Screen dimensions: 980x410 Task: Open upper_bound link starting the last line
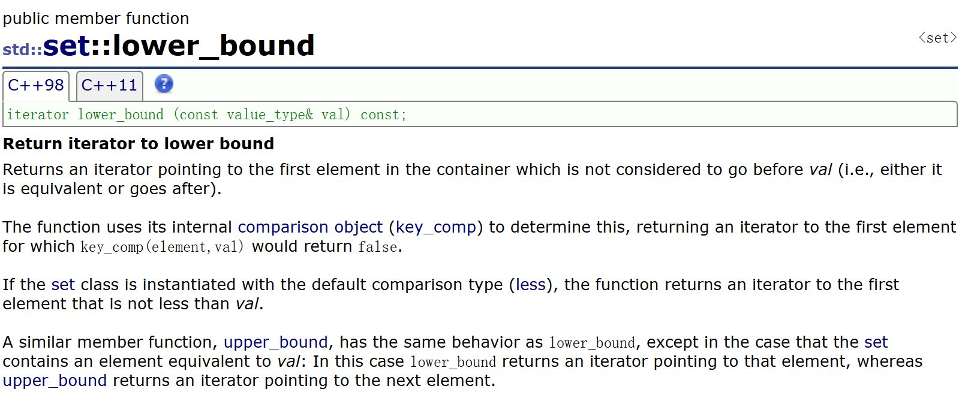55,381
